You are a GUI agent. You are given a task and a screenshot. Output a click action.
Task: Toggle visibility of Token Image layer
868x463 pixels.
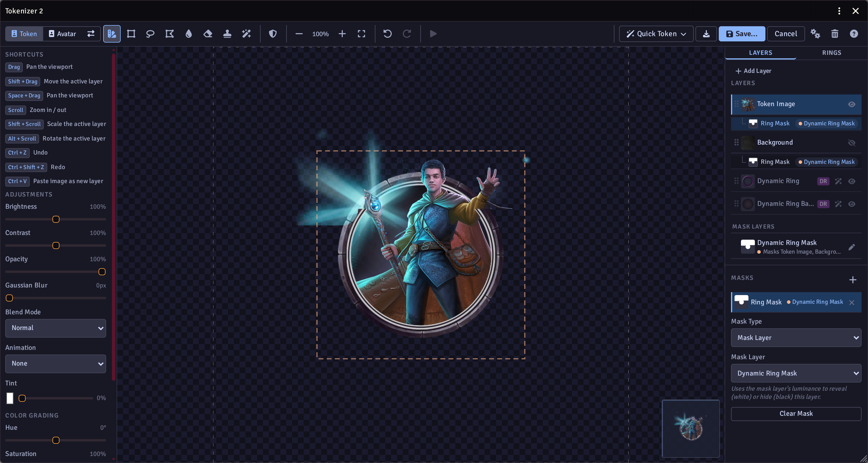pos(851,104)
